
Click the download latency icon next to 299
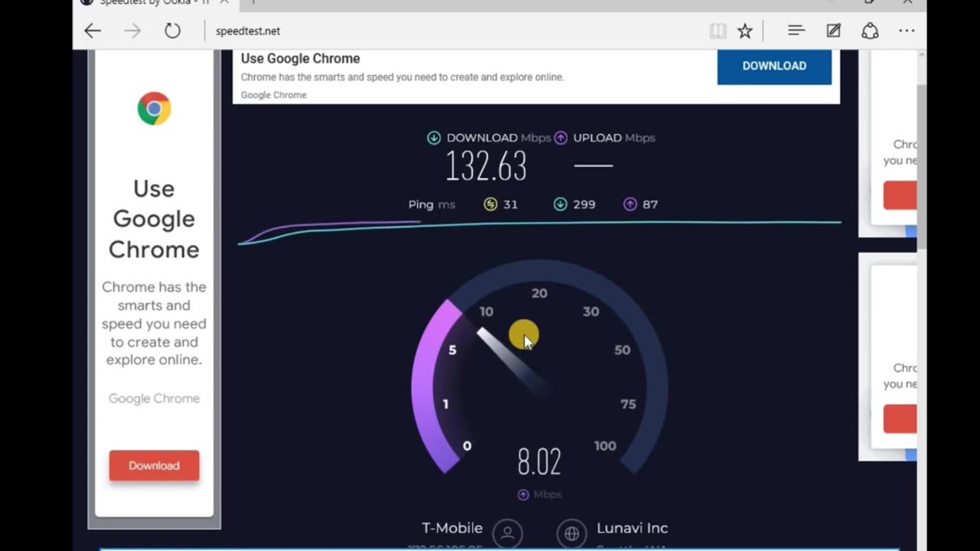560,204
